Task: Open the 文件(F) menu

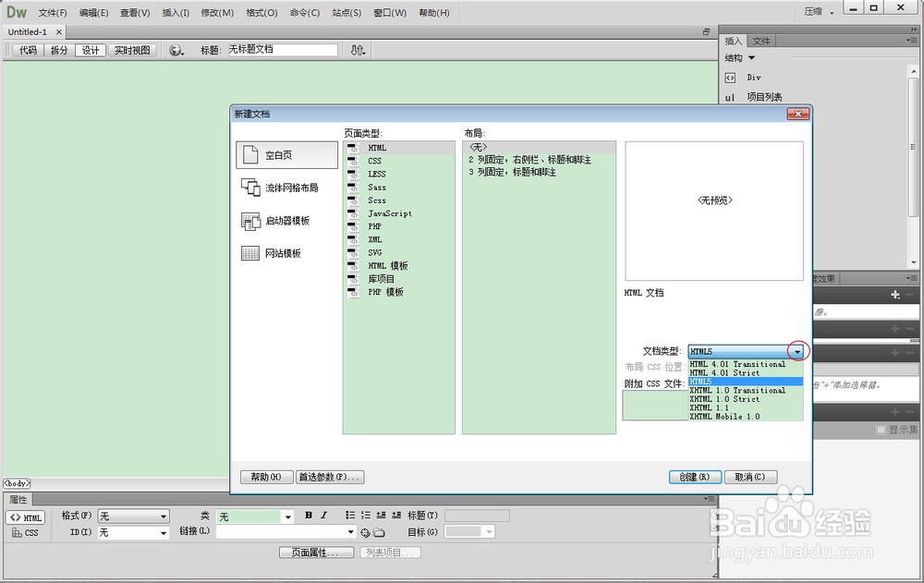Action: 51,12
